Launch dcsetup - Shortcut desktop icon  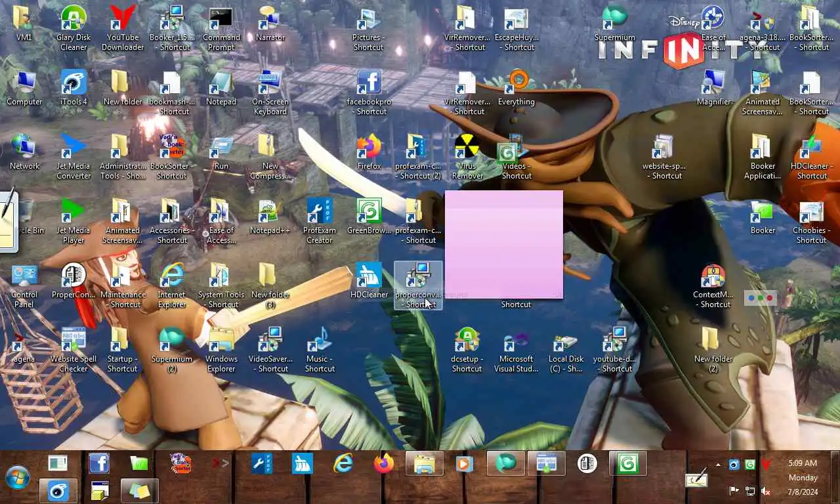click(467, 350)
